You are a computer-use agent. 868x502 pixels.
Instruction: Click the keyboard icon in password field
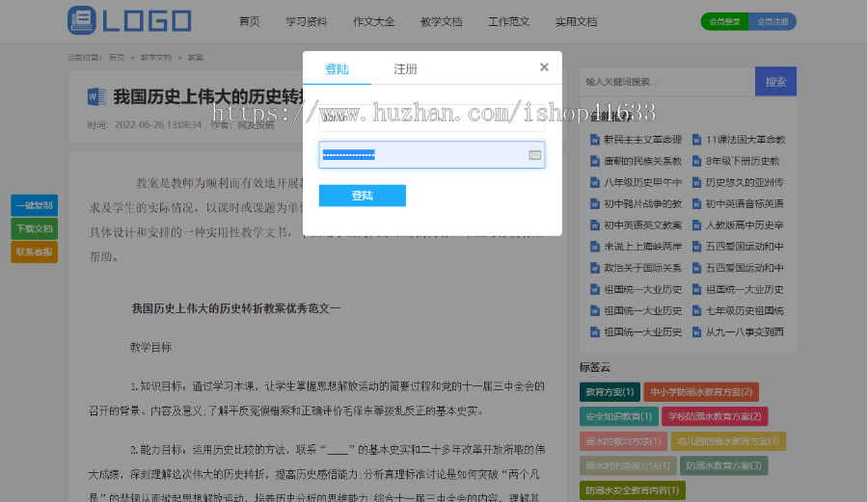534,155
